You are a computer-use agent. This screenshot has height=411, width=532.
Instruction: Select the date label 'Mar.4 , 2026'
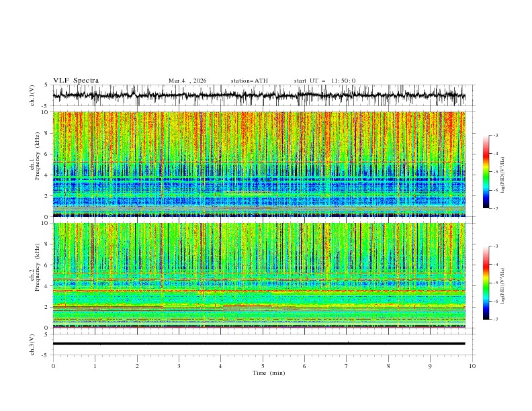point(187,81)
